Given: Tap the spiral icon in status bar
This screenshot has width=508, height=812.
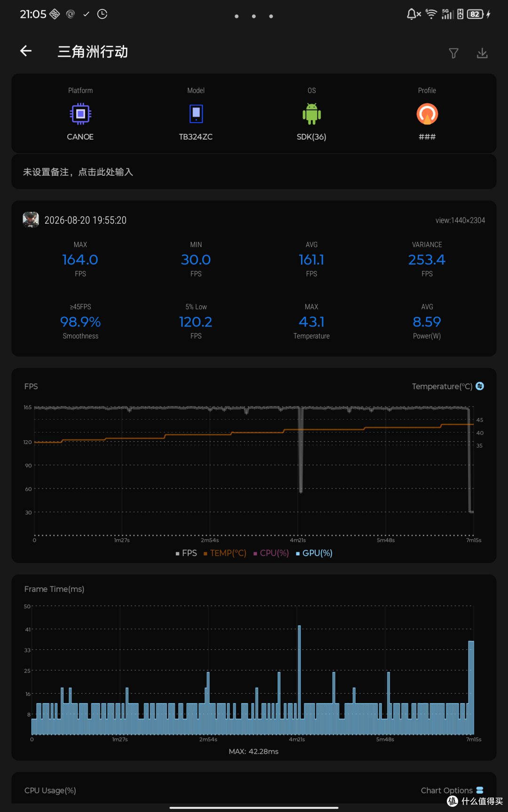Looking at the screenshot, I should tap(71, 14).
